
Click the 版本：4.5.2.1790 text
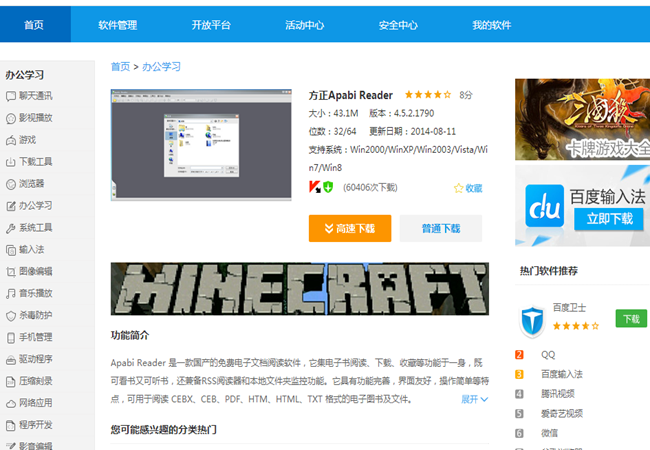[x=401, y=113]
